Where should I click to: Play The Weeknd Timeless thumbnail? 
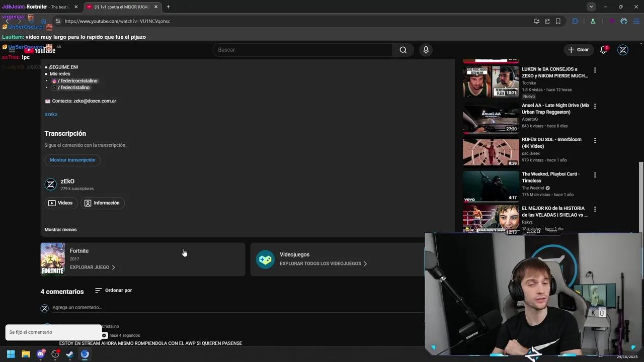[491, 186]
